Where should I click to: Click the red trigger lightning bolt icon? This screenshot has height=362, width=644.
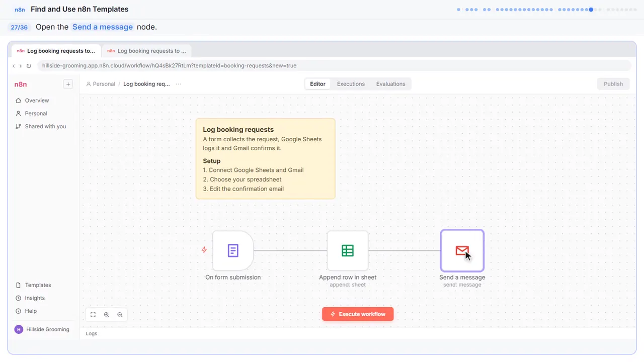pos(204,250)
